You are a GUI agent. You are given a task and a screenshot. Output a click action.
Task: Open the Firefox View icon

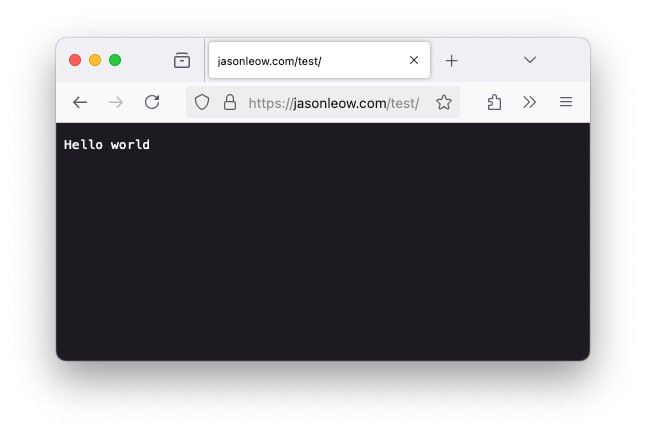click(x=182, y=60)
